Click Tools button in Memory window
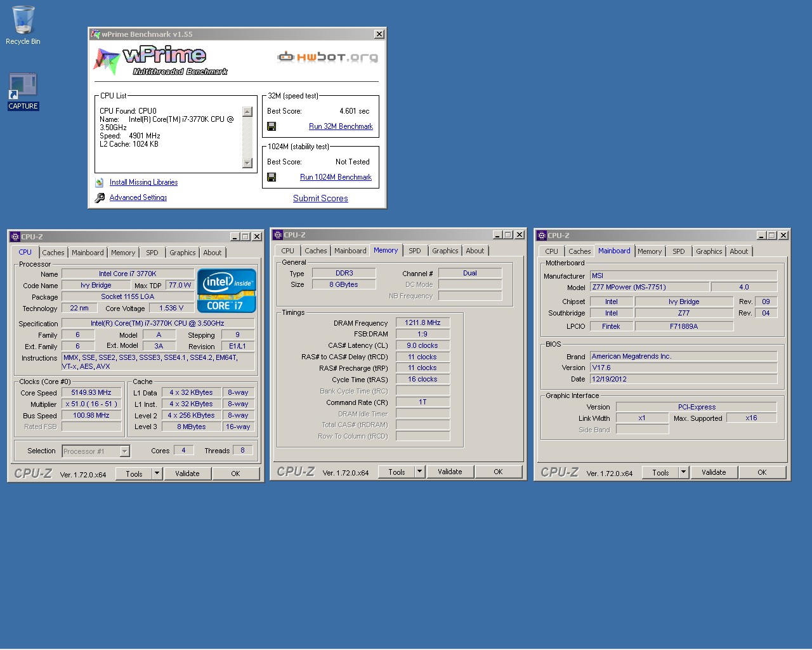 [x=396, y=472]
